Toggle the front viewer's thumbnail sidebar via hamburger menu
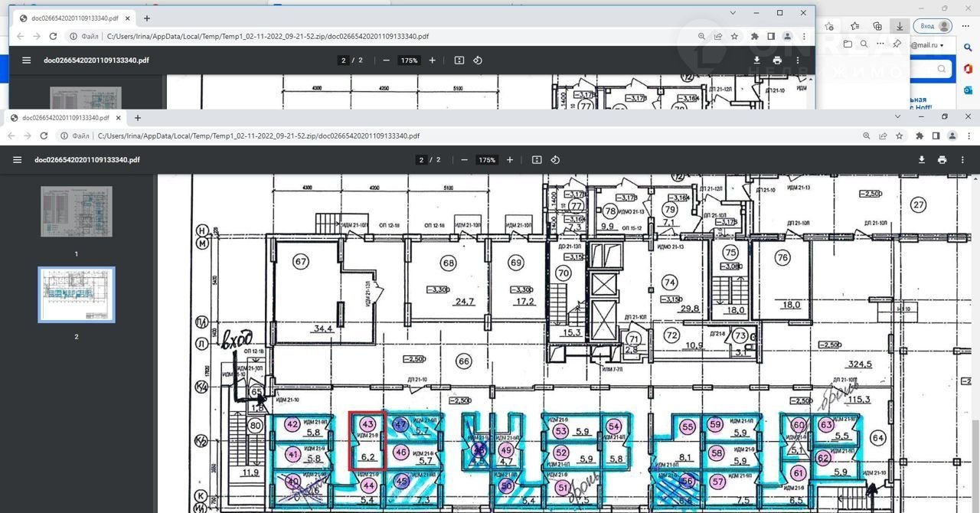 tap(17, 160)
